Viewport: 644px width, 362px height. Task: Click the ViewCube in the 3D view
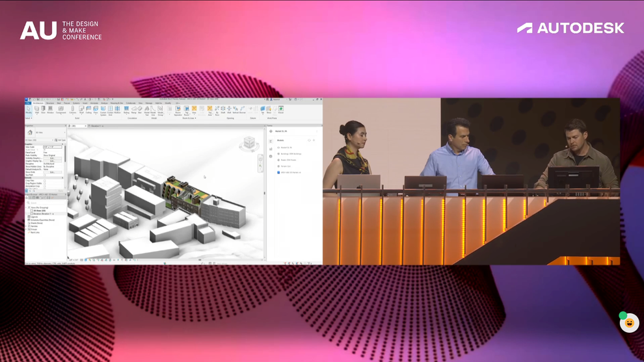pos(249,143)
